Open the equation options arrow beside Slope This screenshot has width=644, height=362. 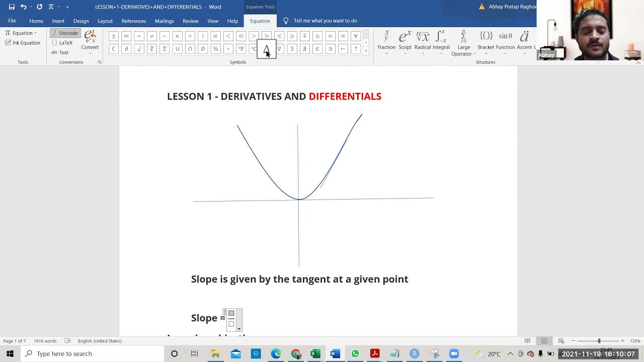coord(239,328)
